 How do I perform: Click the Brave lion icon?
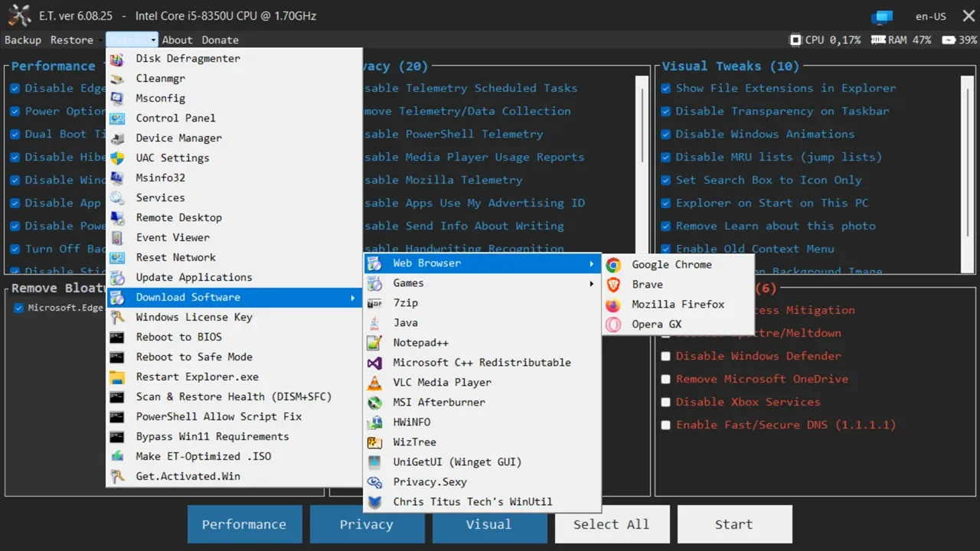(x=613, y=285)
